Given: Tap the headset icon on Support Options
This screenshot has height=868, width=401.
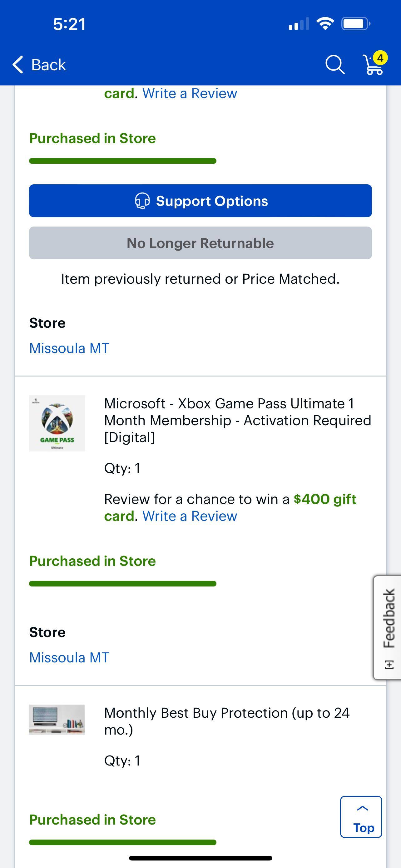Looking at the screenshot, I should pos(142,201).
